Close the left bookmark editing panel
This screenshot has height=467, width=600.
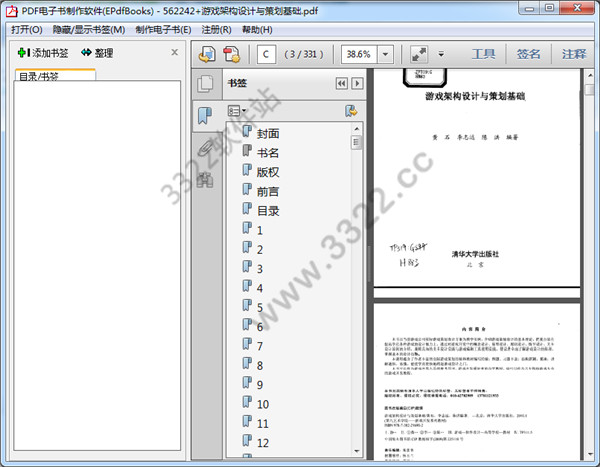pos(174,52)
